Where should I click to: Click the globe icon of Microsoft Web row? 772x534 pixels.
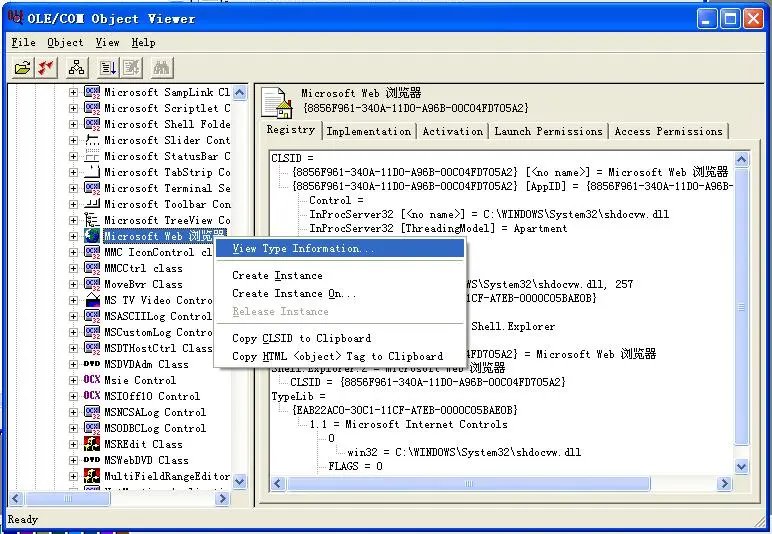click(x=92, y=236)
